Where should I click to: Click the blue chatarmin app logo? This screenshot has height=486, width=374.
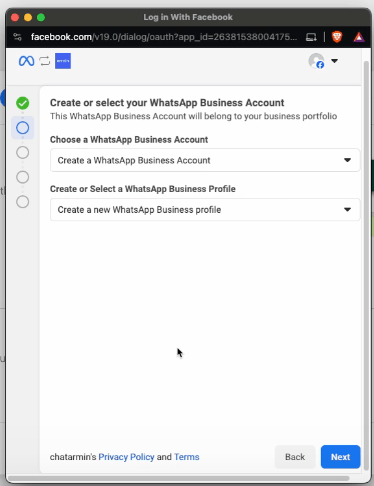tap(63, 61)
